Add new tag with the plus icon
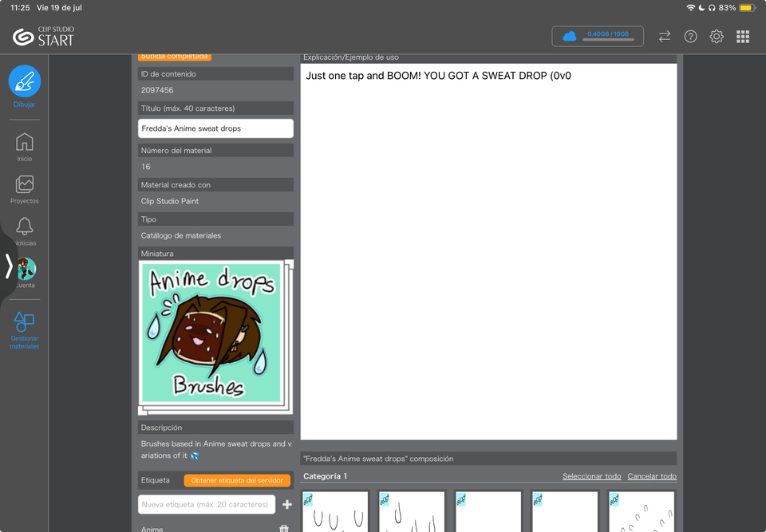The height and width of the screenshot is (532, 766). [x=286, y=505]
